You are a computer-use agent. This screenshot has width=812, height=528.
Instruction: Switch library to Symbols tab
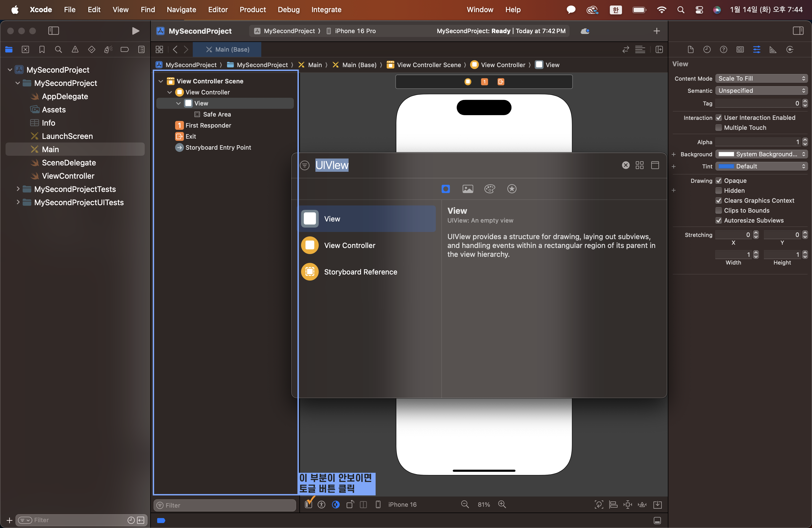[512, 189]
